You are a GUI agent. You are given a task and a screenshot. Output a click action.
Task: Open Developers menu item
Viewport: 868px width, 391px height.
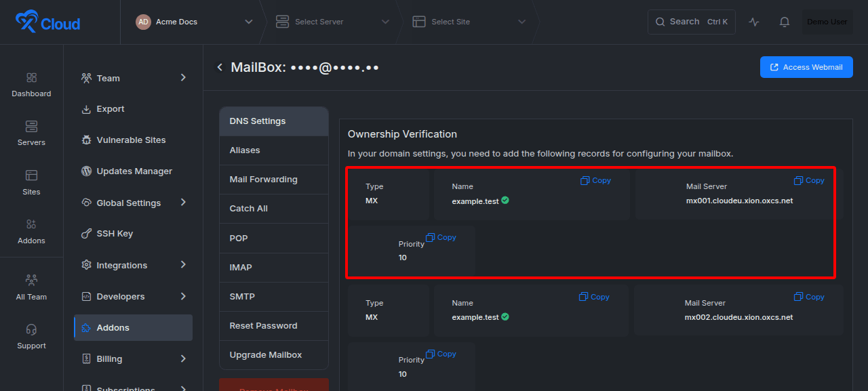pyautogui.click(x=133, y=296)
